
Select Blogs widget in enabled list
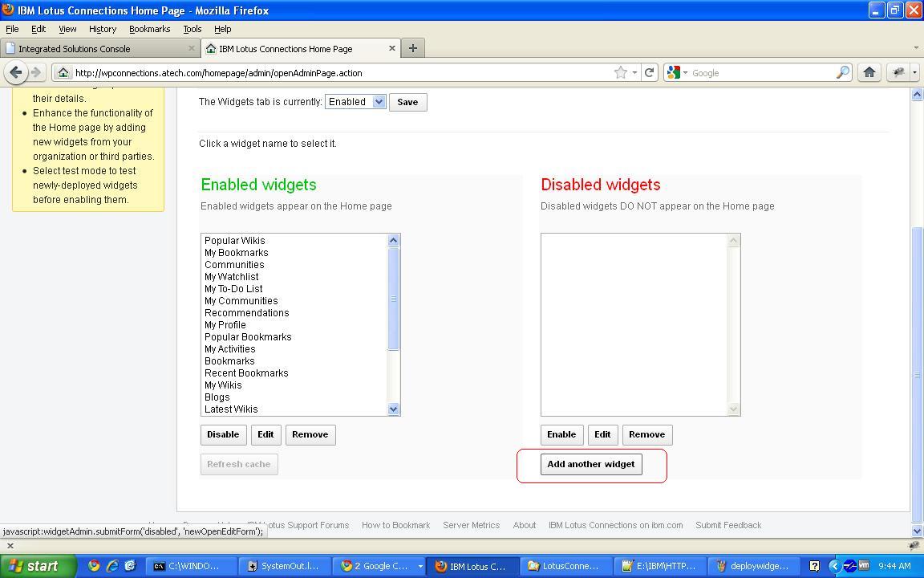217,397
